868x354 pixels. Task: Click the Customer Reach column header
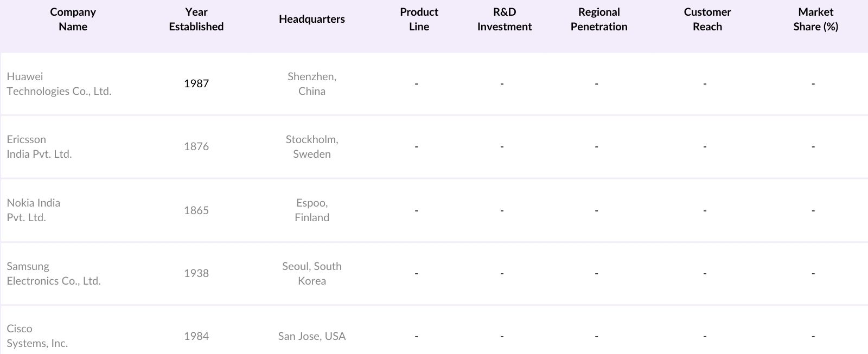pos(707,20)
